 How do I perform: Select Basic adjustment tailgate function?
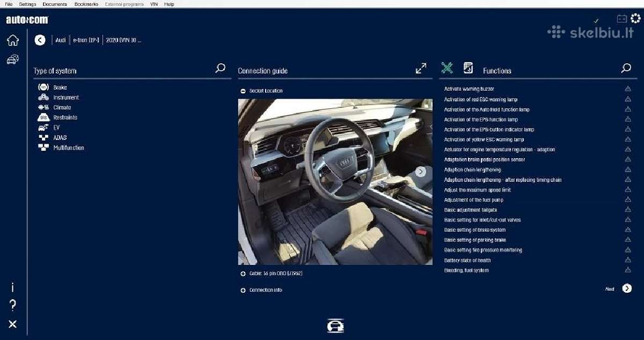pyautogui.click(x=471, y=210)
